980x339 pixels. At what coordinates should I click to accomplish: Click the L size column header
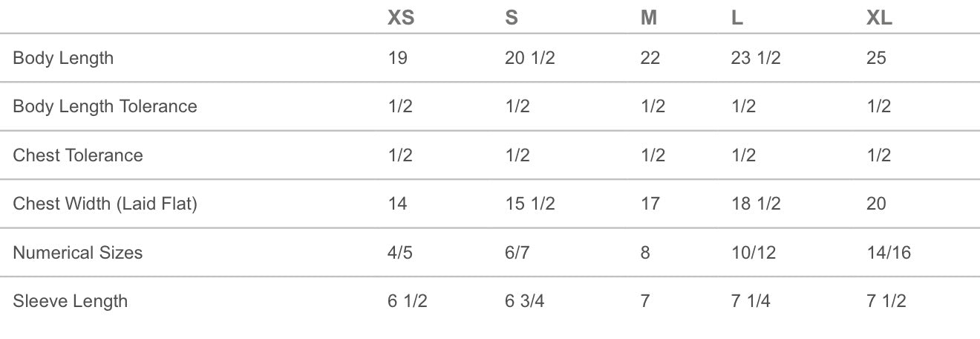pyautogui.click(x=737, y=18)
